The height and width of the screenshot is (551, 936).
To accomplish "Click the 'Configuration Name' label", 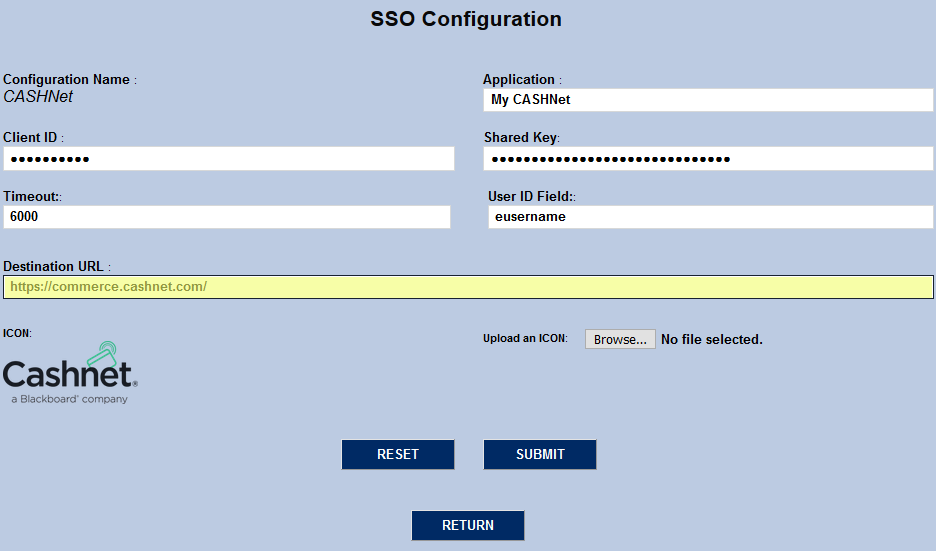I will pyautogui.click(x=67, y=79).
